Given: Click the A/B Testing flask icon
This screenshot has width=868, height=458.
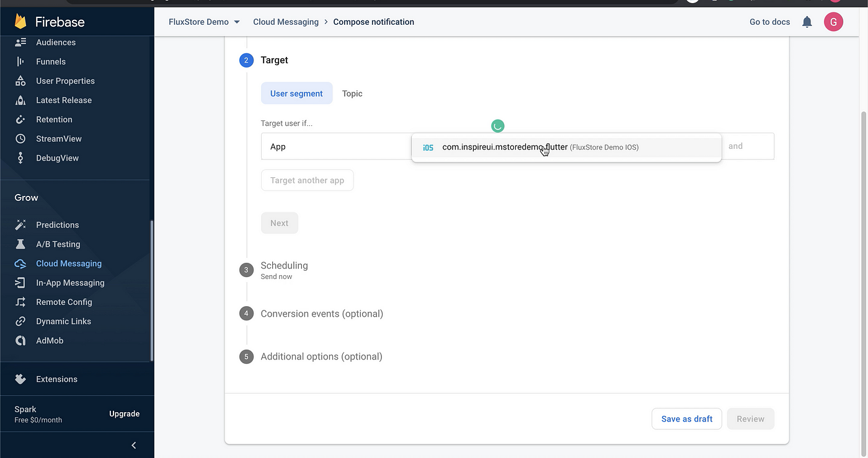Looking at the screenshot, I should click(20, 244).
